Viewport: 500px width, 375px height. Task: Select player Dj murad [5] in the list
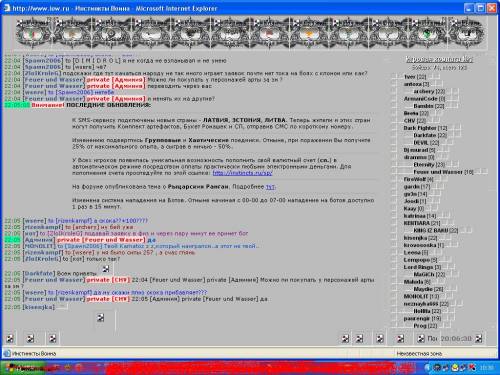point(419,150)
